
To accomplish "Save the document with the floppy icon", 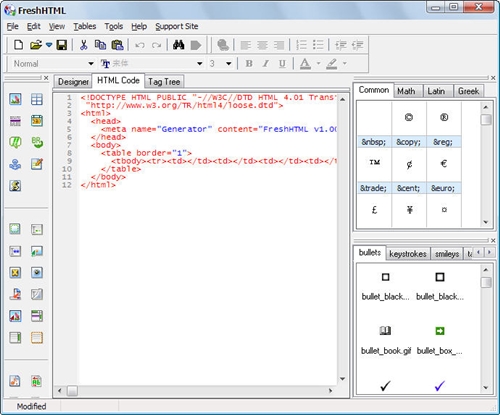I will tap(62, 45).
